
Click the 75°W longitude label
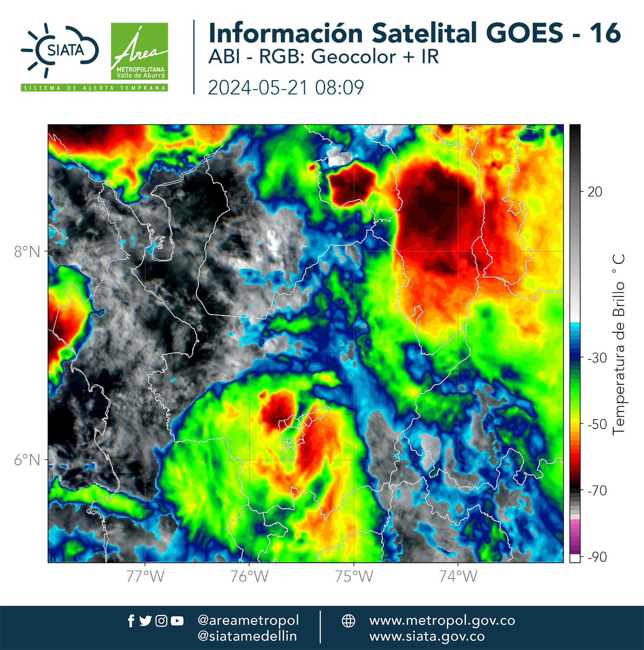coord(354,576)
